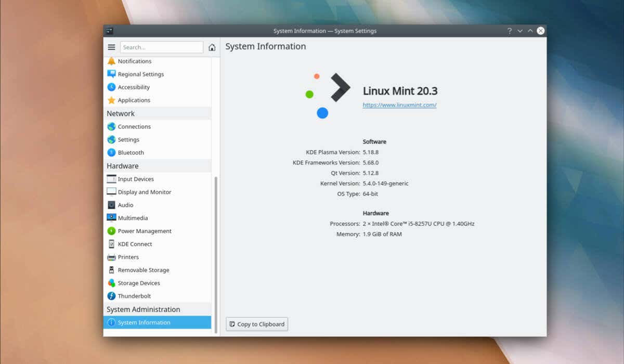Open Display and Monitor settings

tap(157, 192)
